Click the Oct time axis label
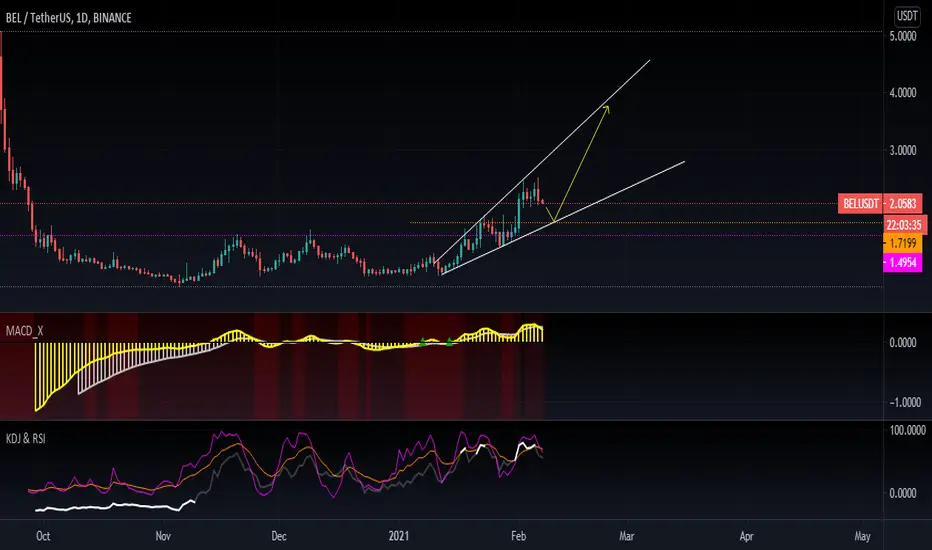Screen dimensions: 932x550 coord(43,536)
